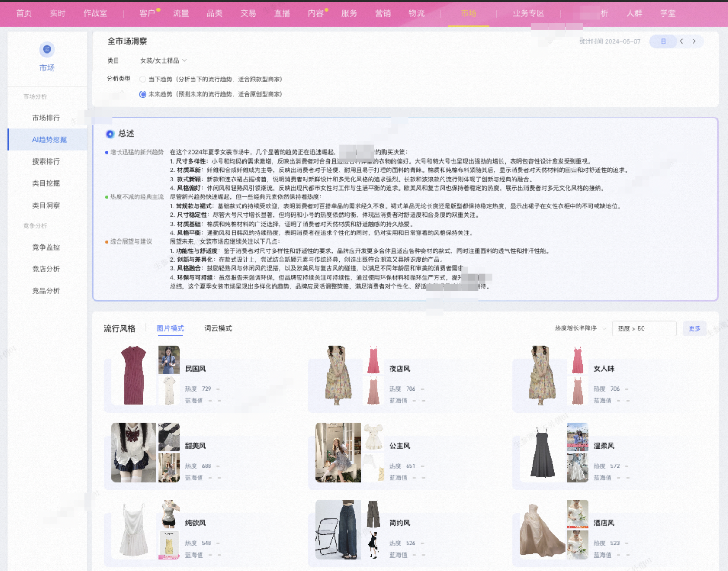728x571 pixels.
Task: Click the 更多 button
Action: pyautogui.click(x=694, y=329)
